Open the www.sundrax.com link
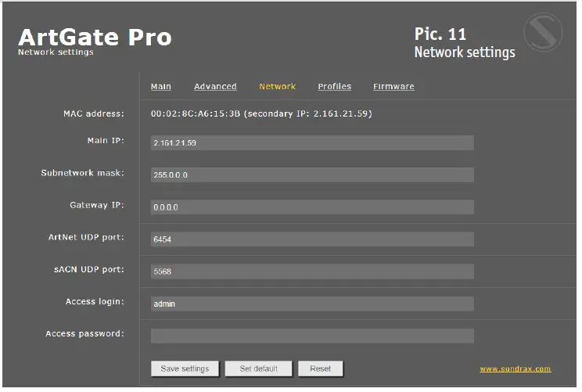This screenshot has height=392, width=582. click(516, 369)
